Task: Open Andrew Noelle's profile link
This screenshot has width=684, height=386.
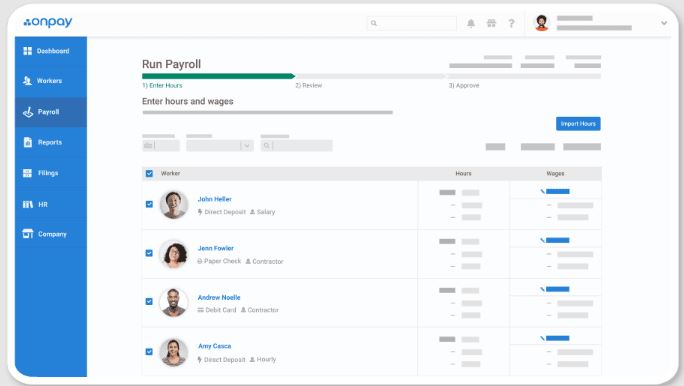Action: click(219, 297)
